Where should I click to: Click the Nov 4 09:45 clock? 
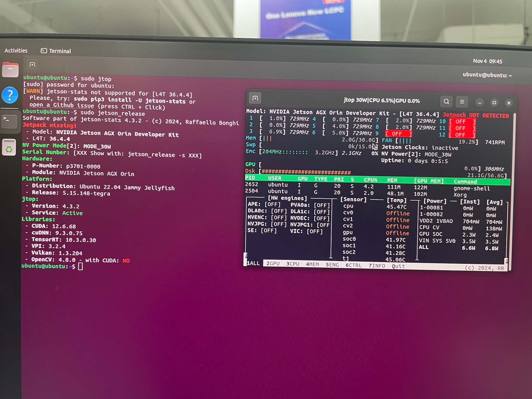pyautogui.click(x=487, y=61)
